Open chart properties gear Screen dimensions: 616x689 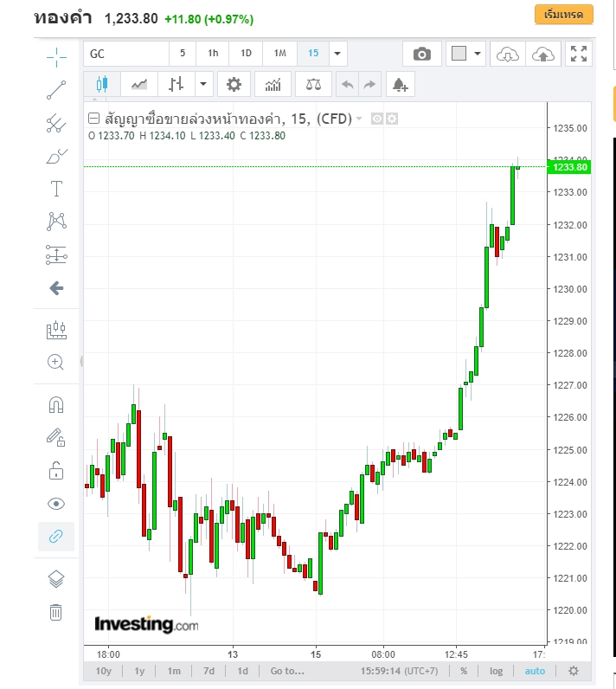(x=234, y=84)
